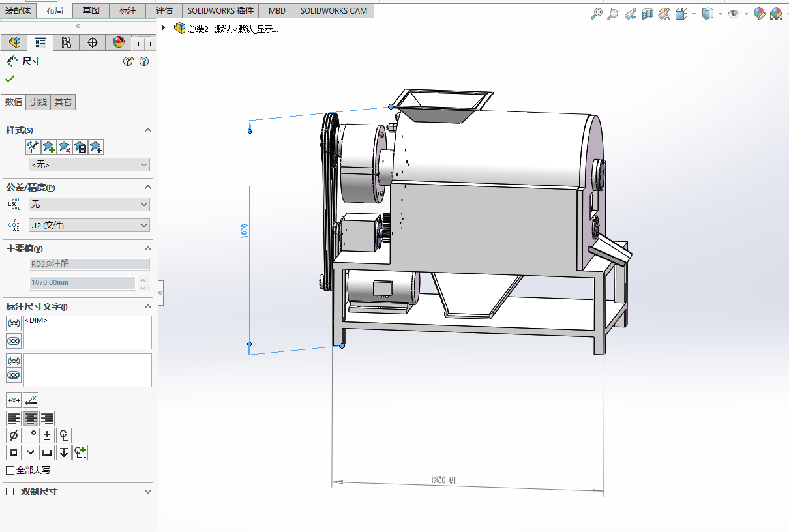789x532 pixels.
Task: Click inside the <DIM> dimension text box
Action: tap(88, 332)
